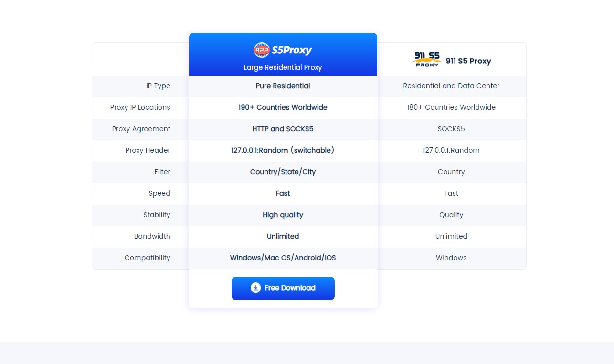Click the '127.0.0.1:Random (switchable)' cell
Viewport: 614px width, 364px height.
coord(283,150)
